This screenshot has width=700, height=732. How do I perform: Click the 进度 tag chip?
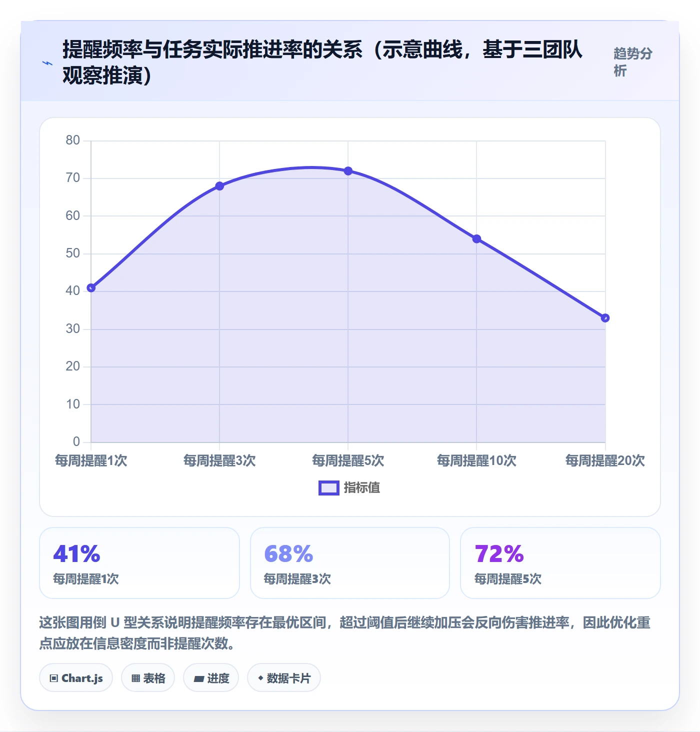tap(211, 678)
